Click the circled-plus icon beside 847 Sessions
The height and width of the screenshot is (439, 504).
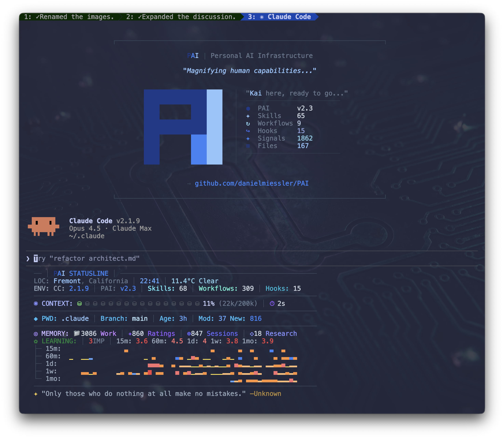(x=189, y=334)
